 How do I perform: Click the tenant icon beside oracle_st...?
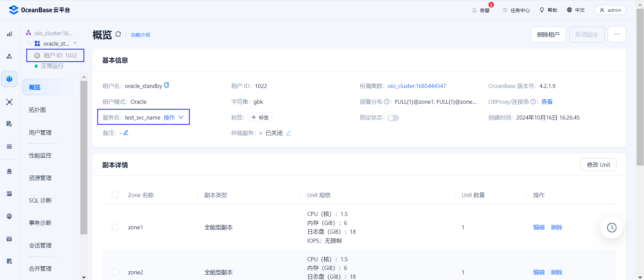click(37, 44)
